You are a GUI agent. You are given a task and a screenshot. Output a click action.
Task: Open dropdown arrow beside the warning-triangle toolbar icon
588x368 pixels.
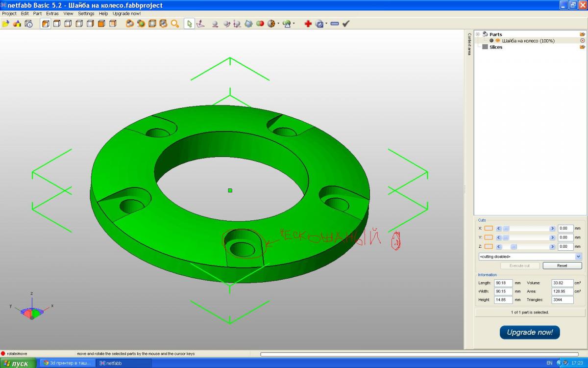pos(294,24)
